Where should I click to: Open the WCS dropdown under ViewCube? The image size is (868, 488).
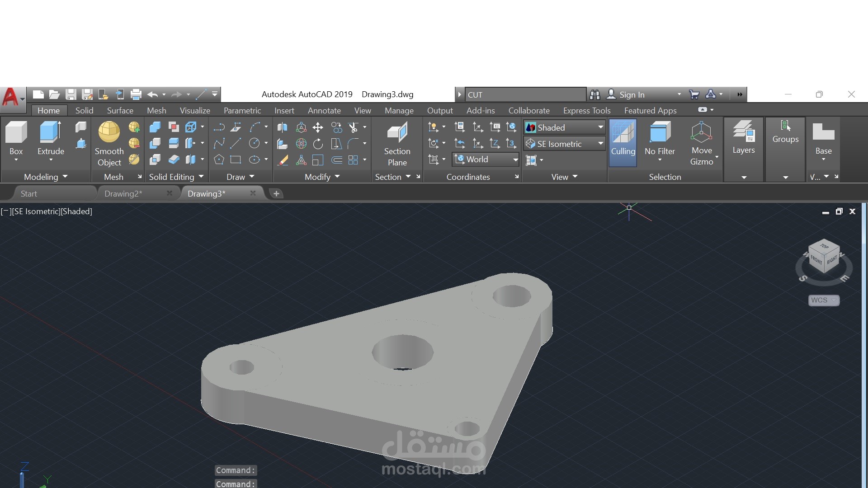[x=824, y=300]
